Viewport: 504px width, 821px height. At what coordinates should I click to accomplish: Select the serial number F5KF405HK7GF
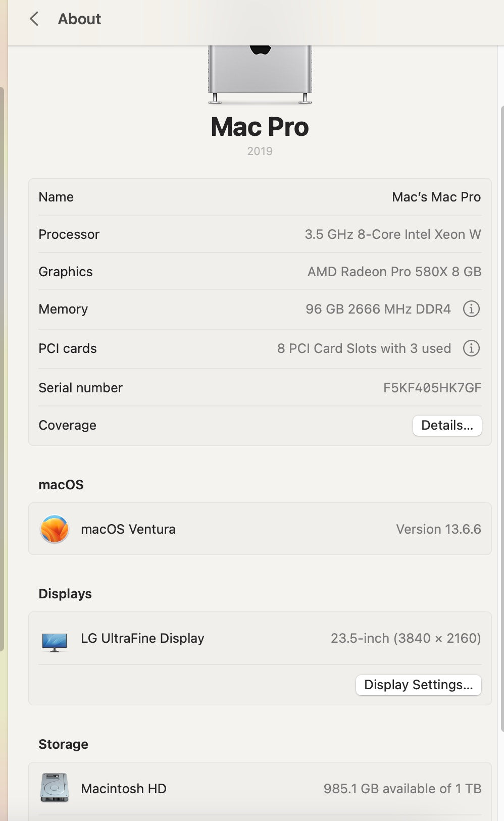[x=432, y=388]
